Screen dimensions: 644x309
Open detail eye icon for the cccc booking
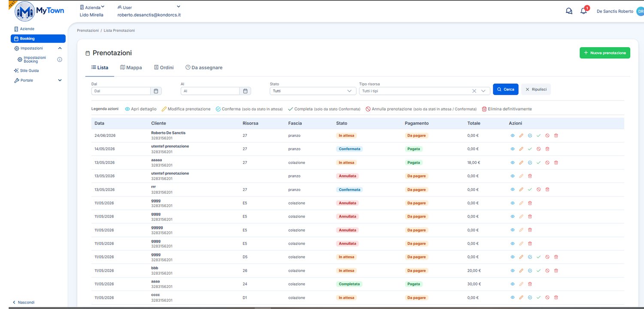(x=512, y=298)
